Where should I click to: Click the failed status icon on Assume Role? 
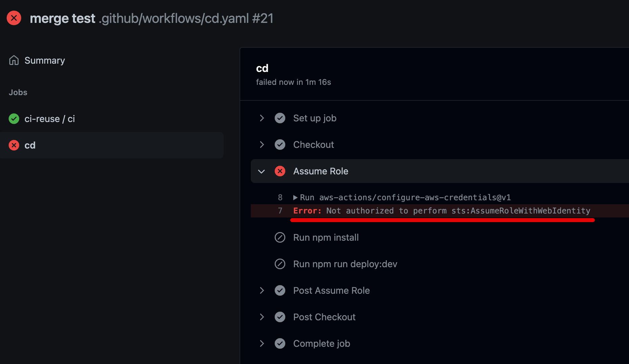[x=280, y=171]
